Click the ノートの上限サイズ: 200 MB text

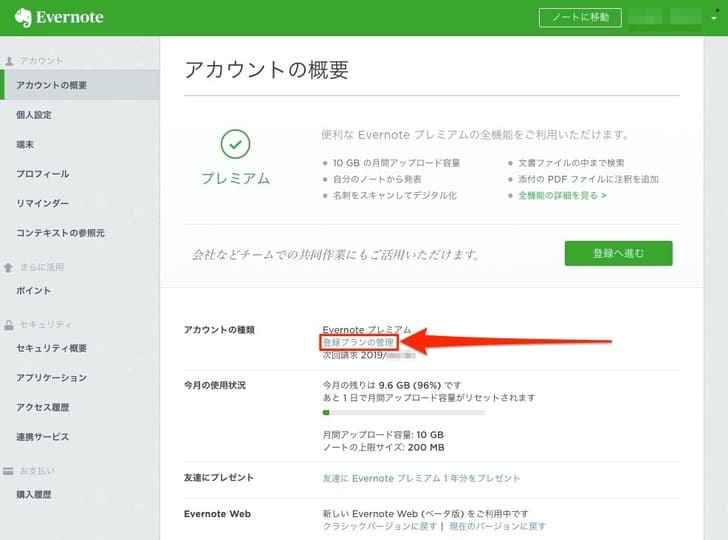pyautogui.click(x=384, y=448)
